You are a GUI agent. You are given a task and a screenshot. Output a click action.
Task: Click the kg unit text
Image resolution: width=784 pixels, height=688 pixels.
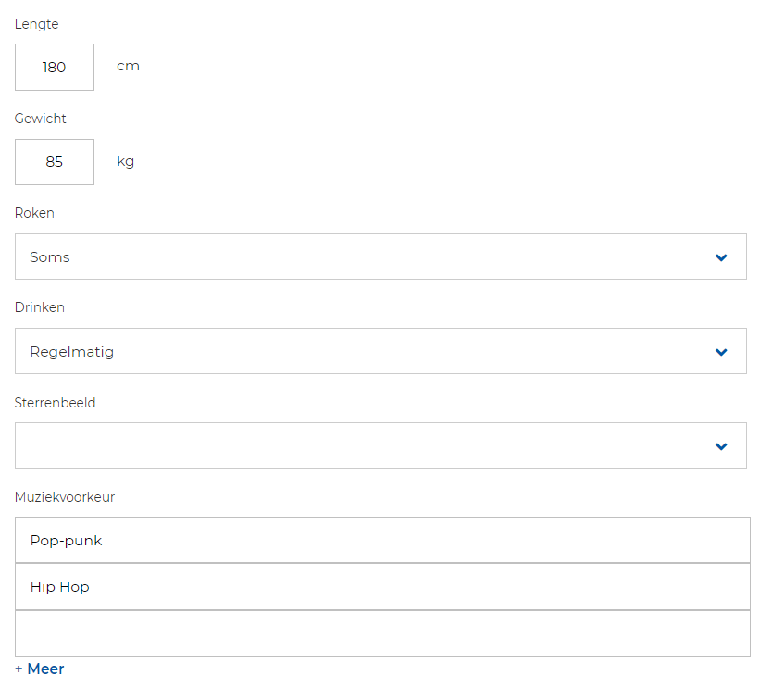coord(126,162)
